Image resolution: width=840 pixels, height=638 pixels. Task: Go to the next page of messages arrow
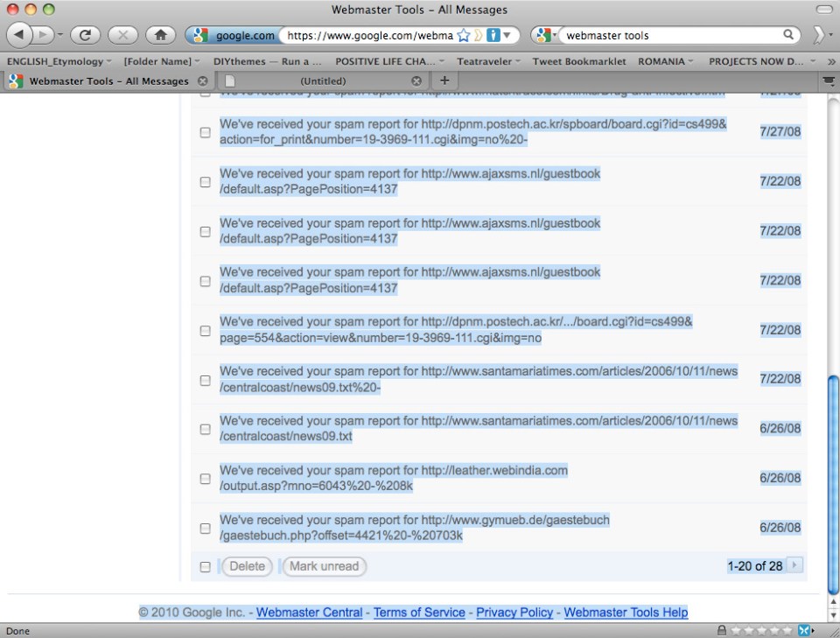point(794,565)
